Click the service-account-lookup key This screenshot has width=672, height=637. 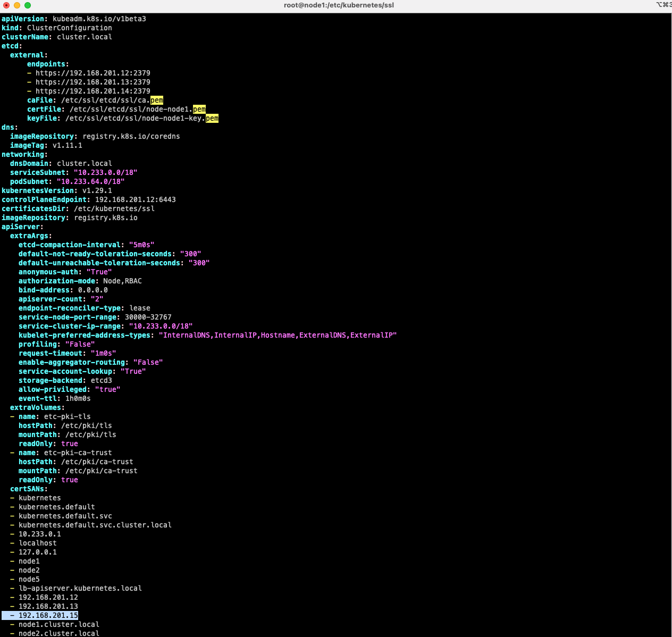(x=65, y=371)
